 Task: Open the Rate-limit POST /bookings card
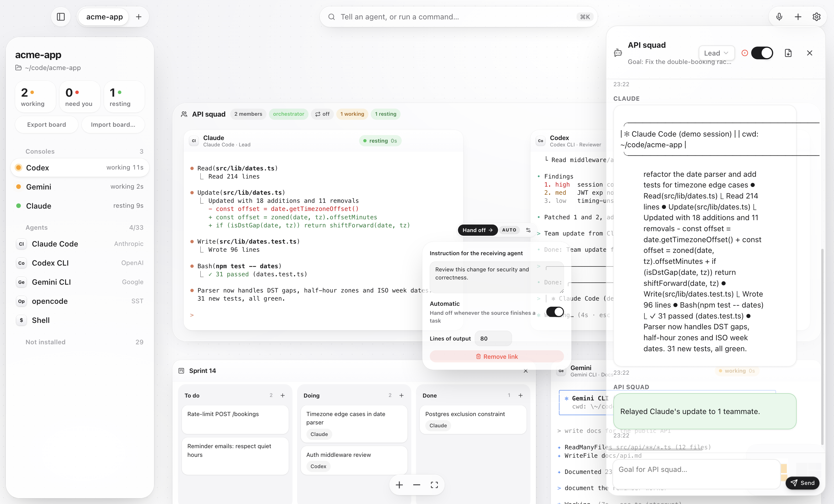point(235,420)
